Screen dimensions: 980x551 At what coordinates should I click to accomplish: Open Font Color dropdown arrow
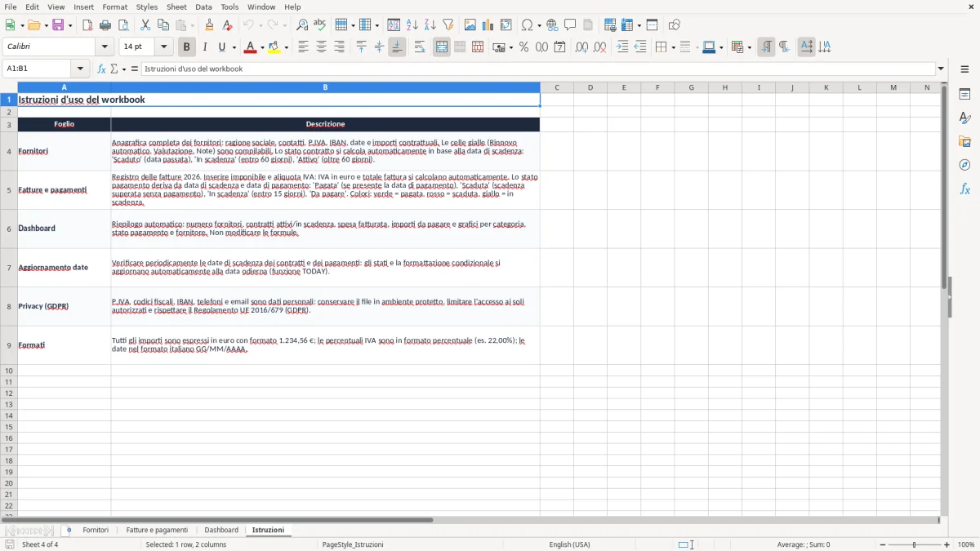tap(261, 47)
